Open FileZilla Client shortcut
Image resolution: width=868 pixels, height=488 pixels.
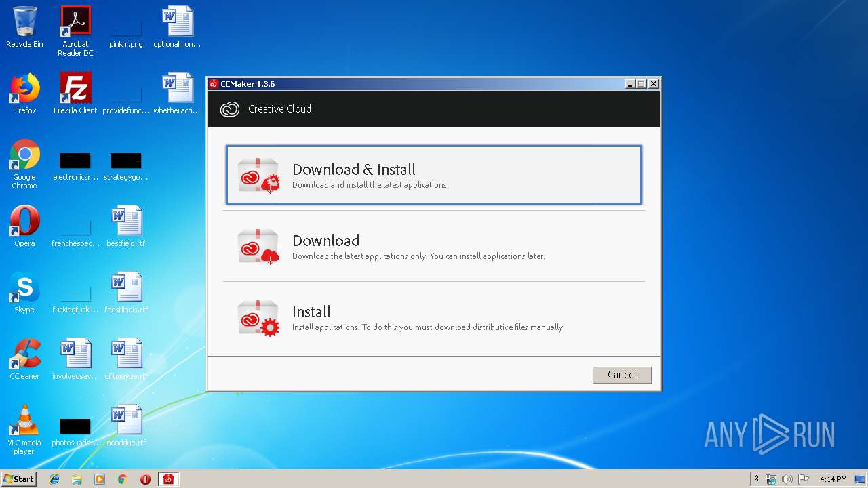(75, 94)
